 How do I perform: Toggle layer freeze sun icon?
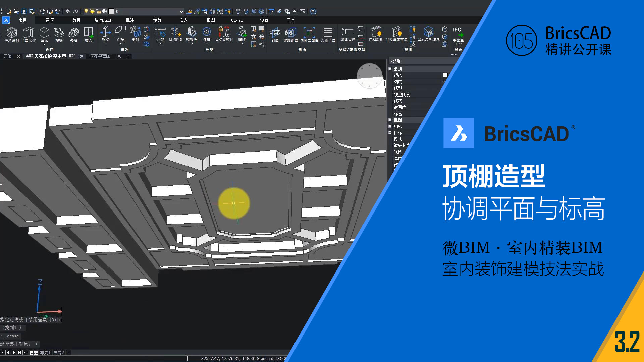92,11
